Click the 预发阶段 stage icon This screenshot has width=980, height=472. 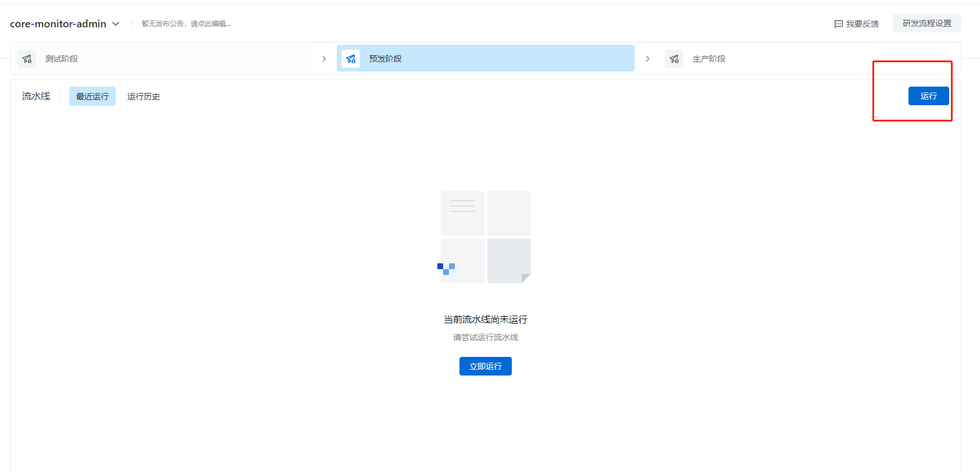pos(351,59)
